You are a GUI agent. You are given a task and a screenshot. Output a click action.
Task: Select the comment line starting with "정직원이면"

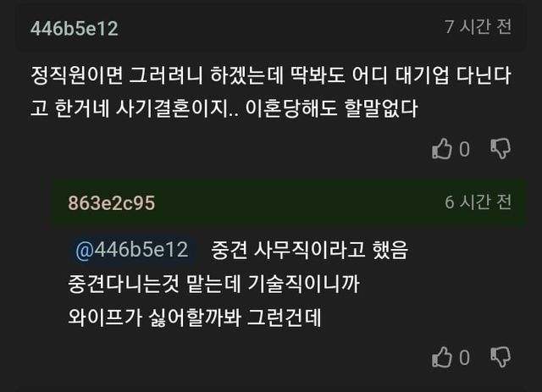click(x=269, y=76)
